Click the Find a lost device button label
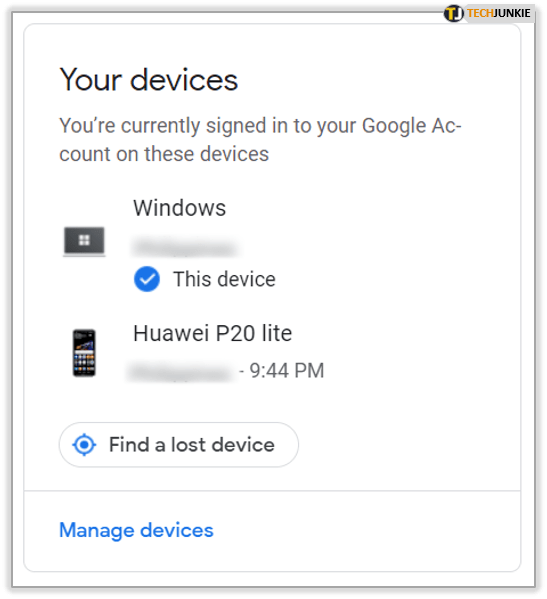The image size is (547, 599). [x=192, y=445]
